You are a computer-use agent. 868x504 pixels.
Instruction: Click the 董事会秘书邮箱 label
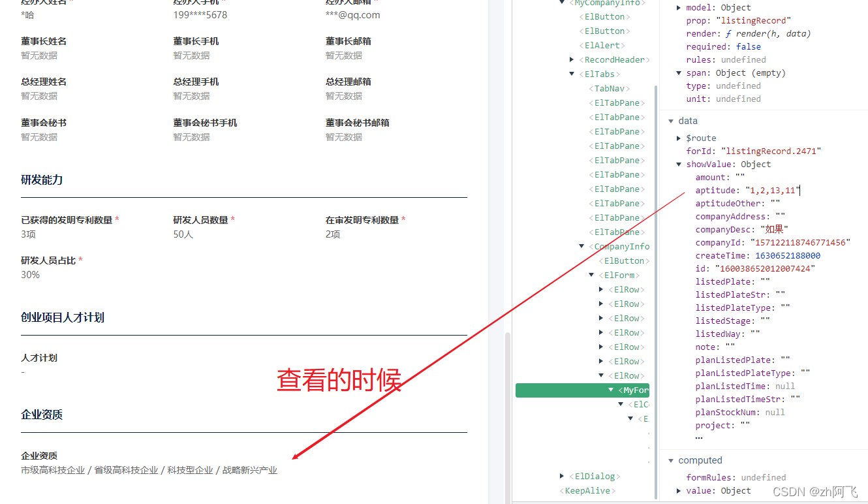click(x=358, y=123)
